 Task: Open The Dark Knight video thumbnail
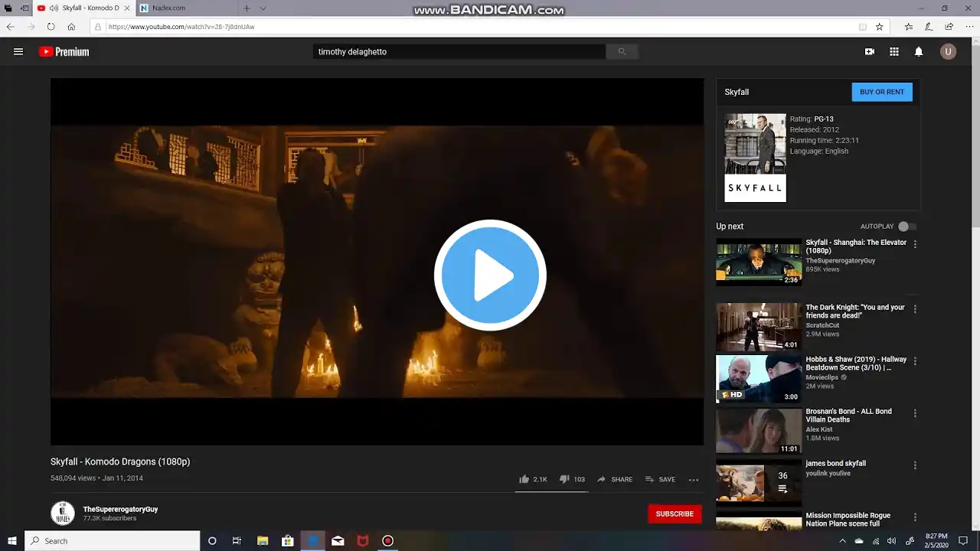coord(759,327)
